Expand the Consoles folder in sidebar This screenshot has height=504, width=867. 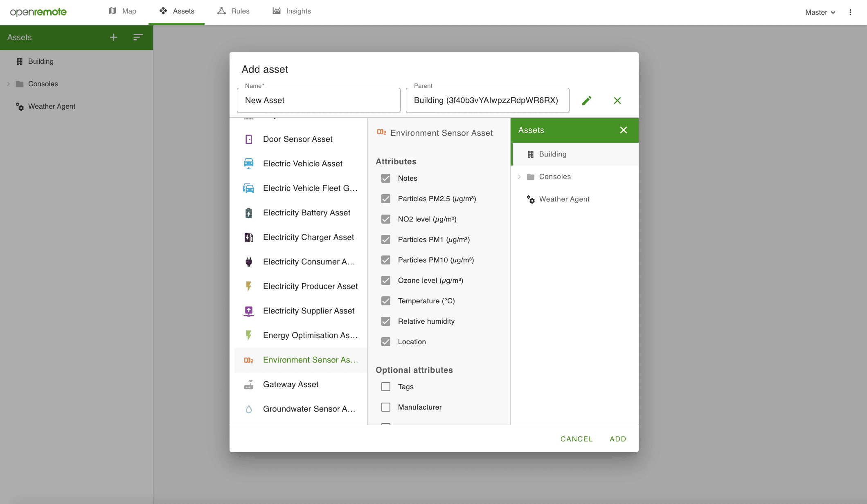pos(8,84)
